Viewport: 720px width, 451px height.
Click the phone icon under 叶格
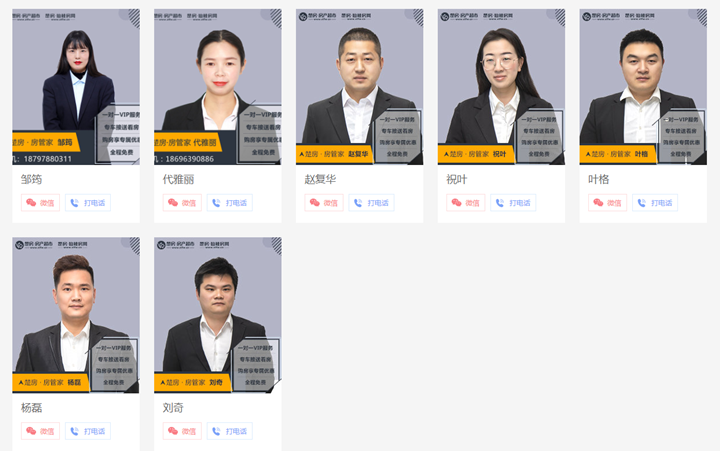click(641, 203)
